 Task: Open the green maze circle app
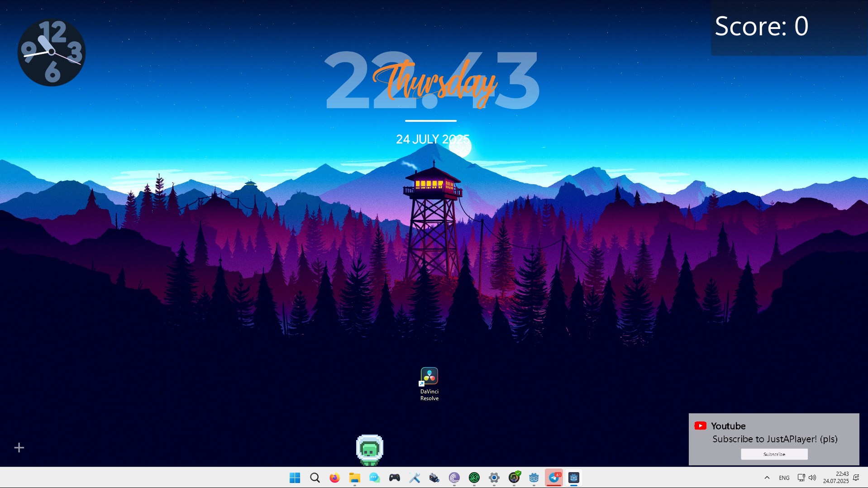pyautogui.click(x=474, y=478)
